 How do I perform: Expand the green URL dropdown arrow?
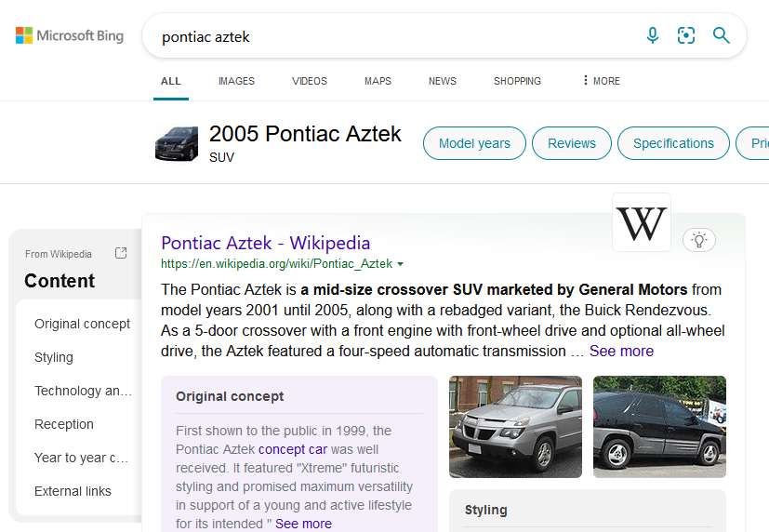click(x=400, y=264)
